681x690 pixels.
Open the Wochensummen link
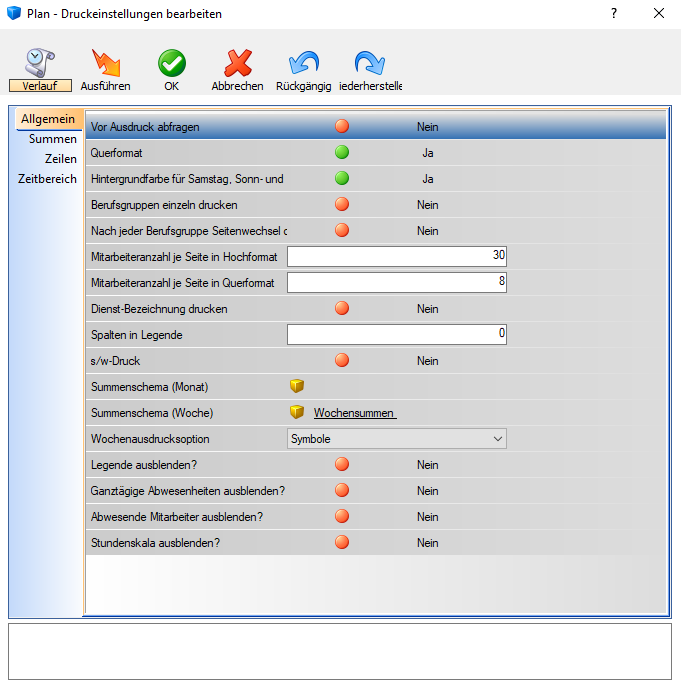tap(354, 413)
